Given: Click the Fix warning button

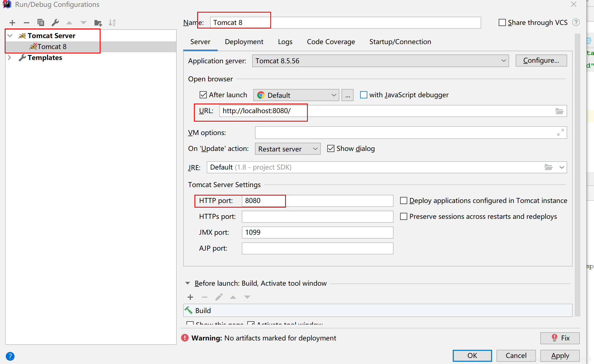Looking at the screenshot, I should tap(559, 338).
